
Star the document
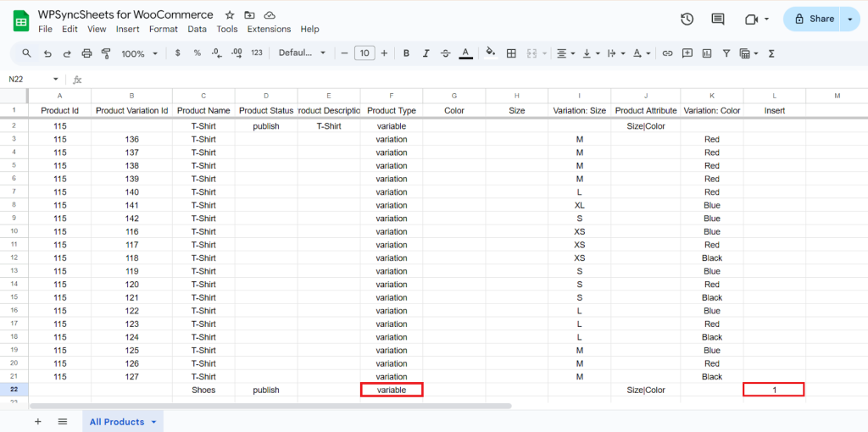230,15
